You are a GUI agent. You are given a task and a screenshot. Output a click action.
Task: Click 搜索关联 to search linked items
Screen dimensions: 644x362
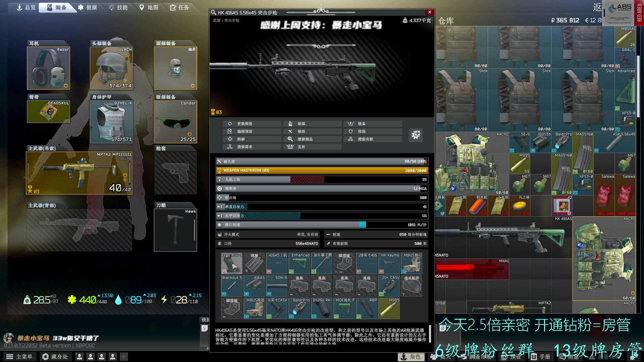(373, 139)
